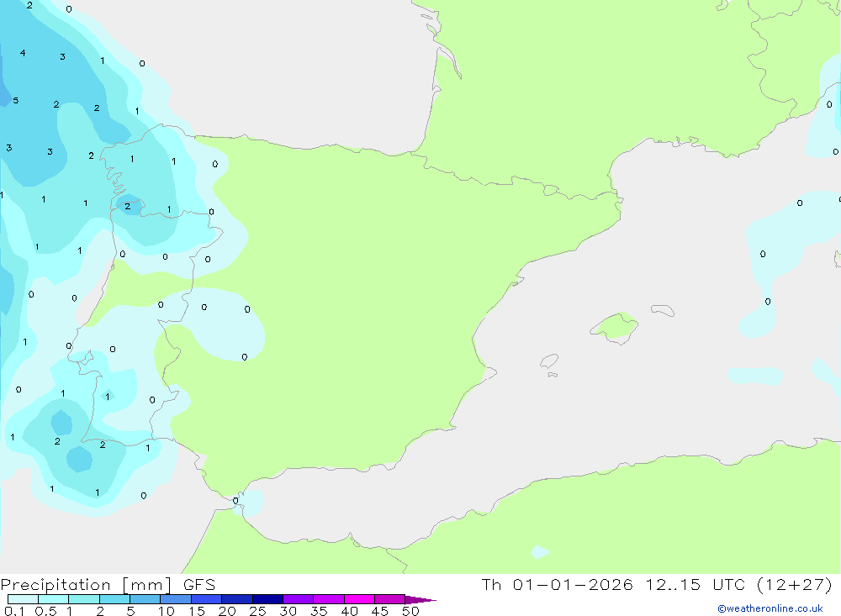
Task: Click the '35' legend scale label
Action: pyautogui.click(x=319, y=611)
